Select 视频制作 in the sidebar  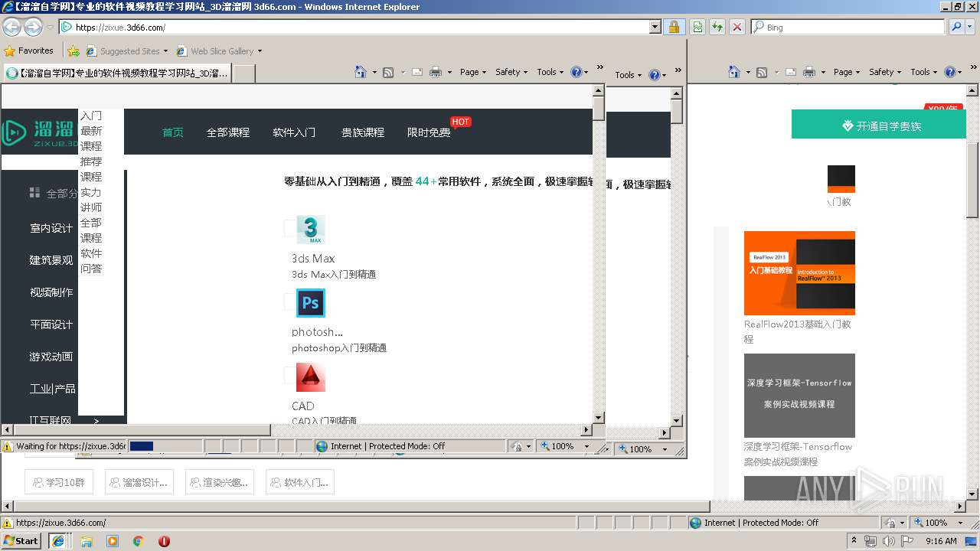[x=51, y=292]
